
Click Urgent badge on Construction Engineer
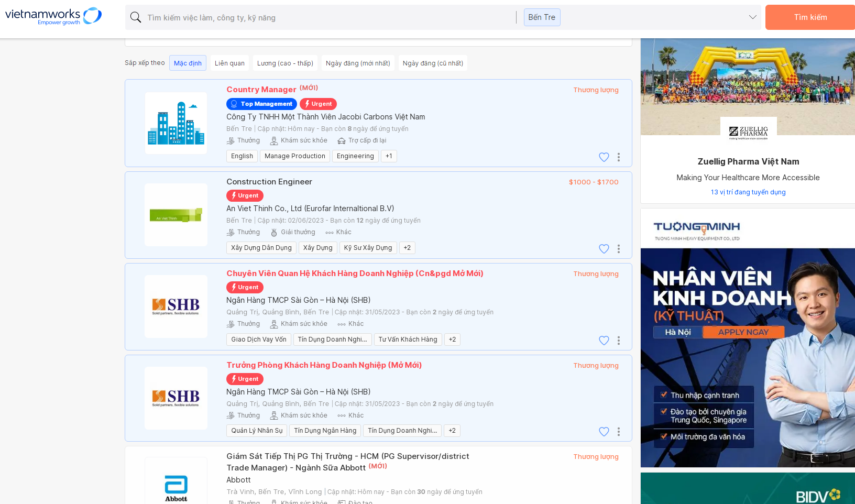(245, 196)
